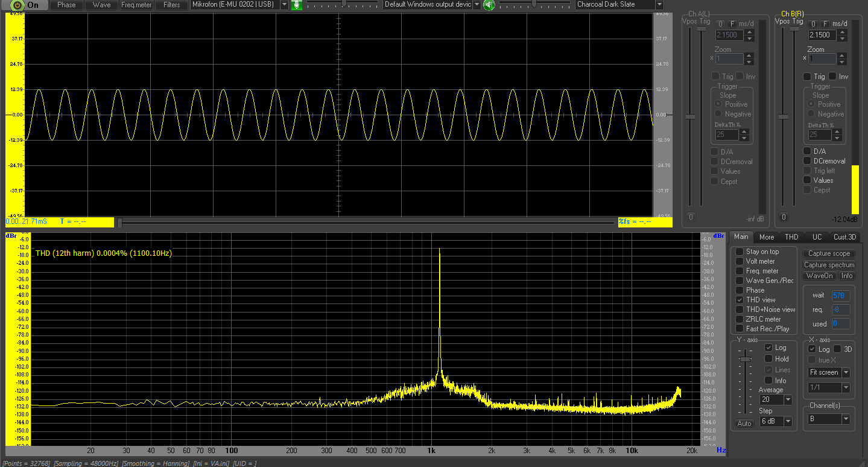
Task: Enable ZRLC meter checkbox
Action: point(740,319)
